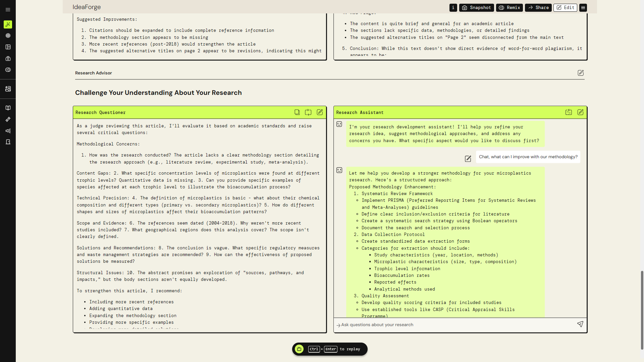Regenerate the Research Questioner output
The image size is (644, 362).
308,112
